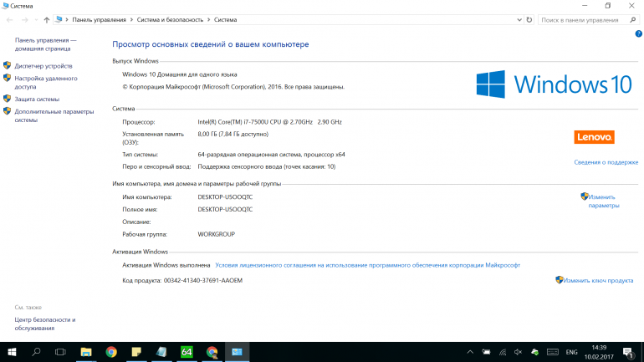The height and width of the screenshot is (362, 644).
Task: Open taskbar search magnifier
Action: [x=36, y=352]
